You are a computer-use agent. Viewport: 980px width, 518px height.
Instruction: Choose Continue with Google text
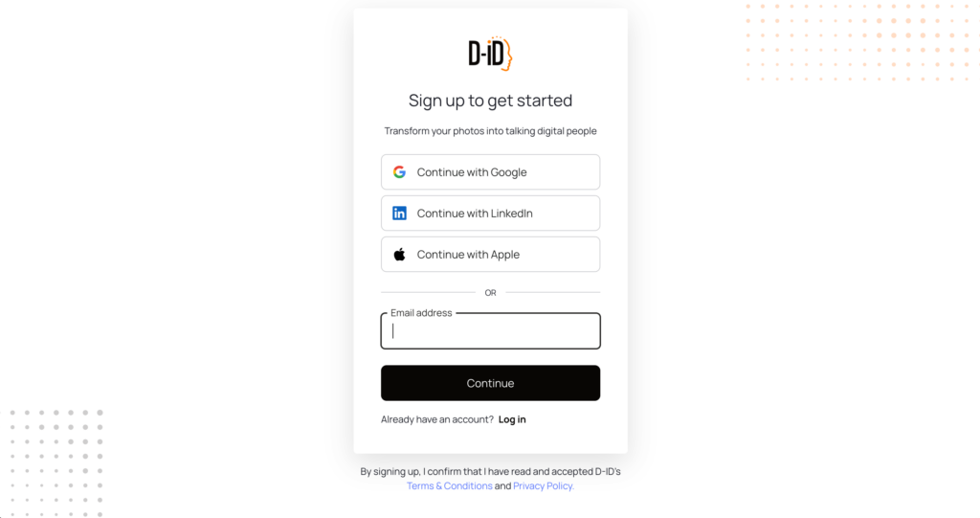coord(472,172)
